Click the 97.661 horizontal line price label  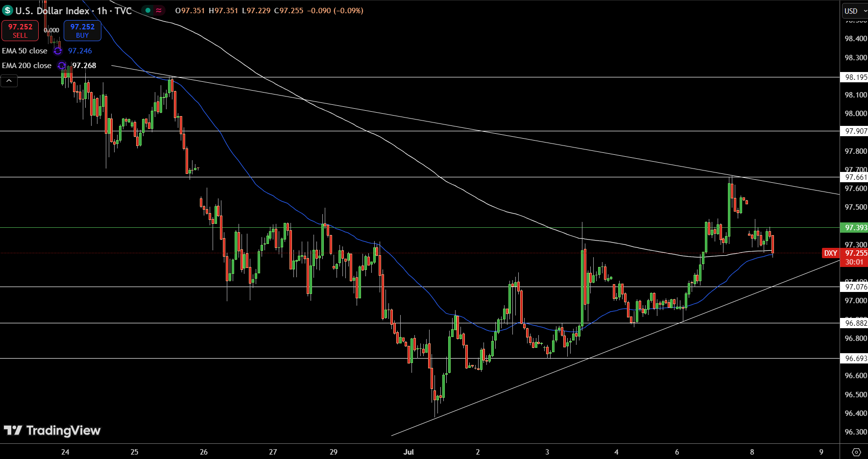pos(854,177)
